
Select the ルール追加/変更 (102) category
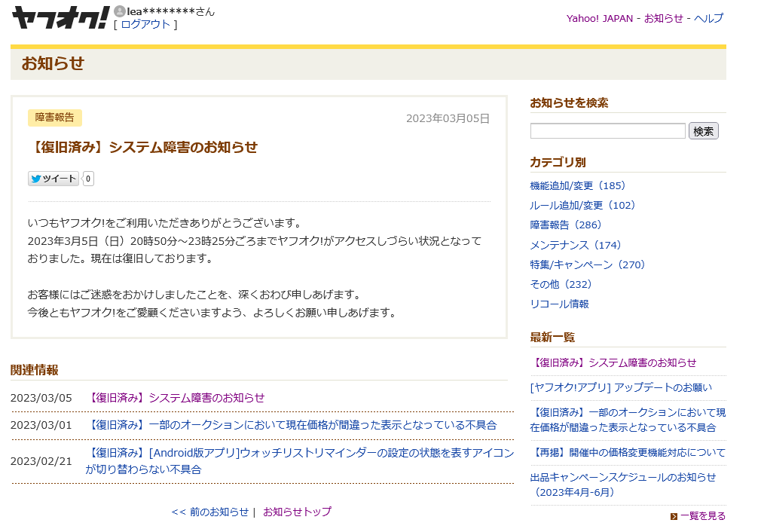tap(582, 205)
